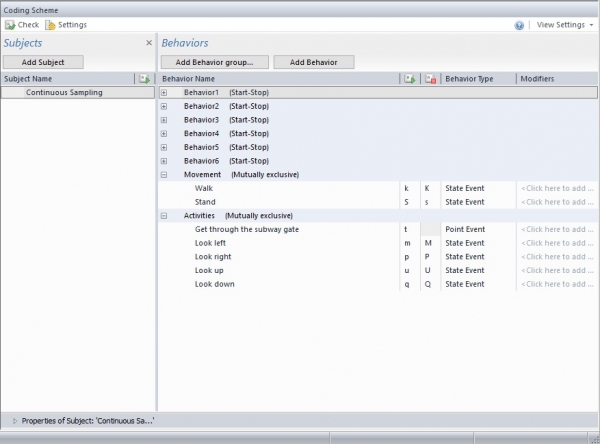Select Get through the subway gate behavior
This screenshot has width=600, height=444.
pos(247,229)
